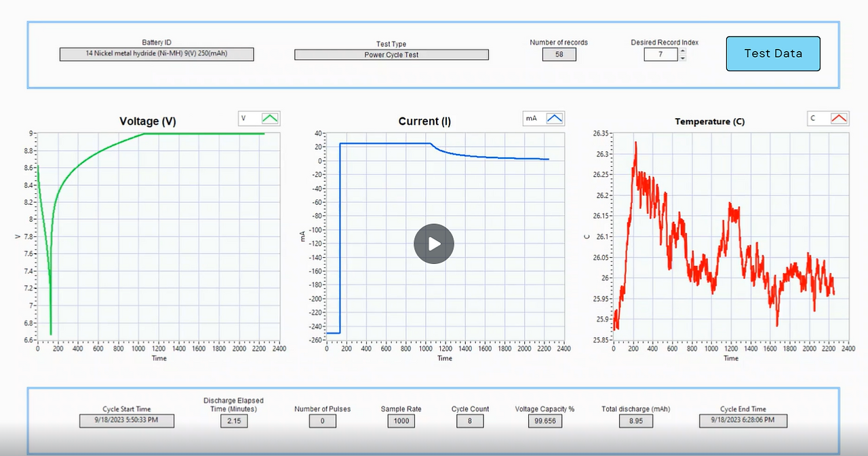
Task: Click the Cycle Count label
Action: 470,409
